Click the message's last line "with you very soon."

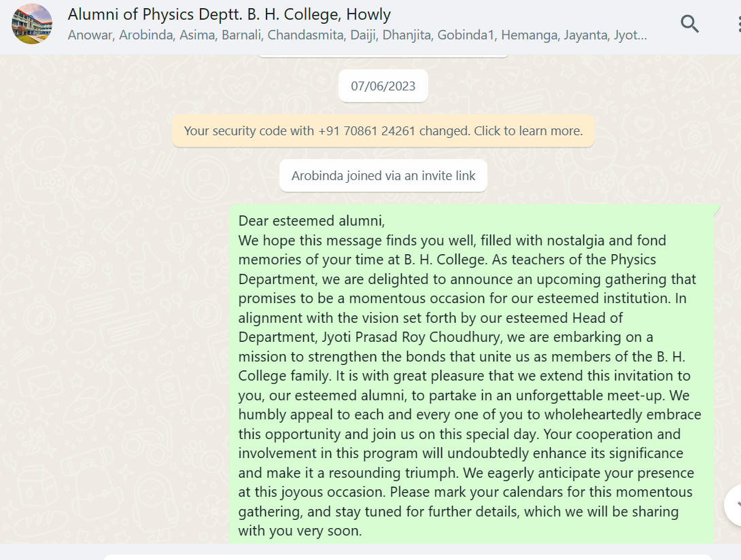(300, 531)
